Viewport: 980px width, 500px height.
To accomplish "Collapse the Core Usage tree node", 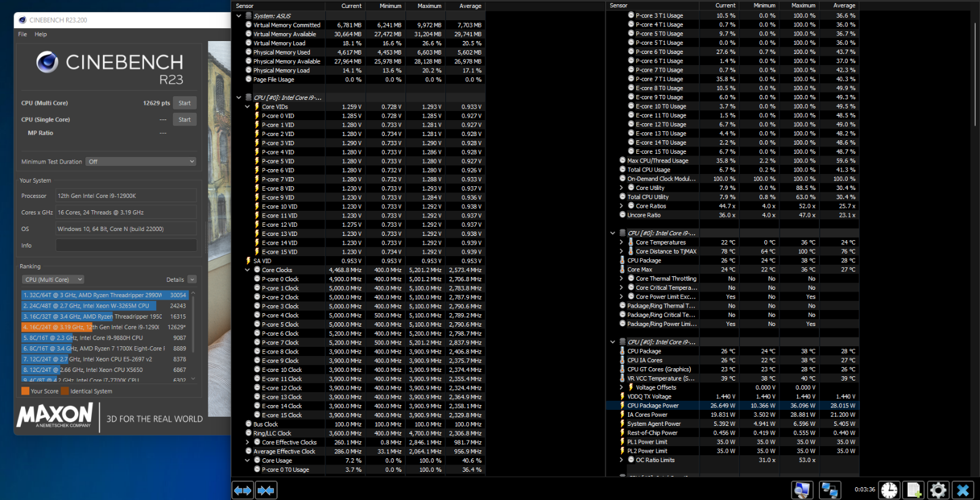I will click(247, 460).
